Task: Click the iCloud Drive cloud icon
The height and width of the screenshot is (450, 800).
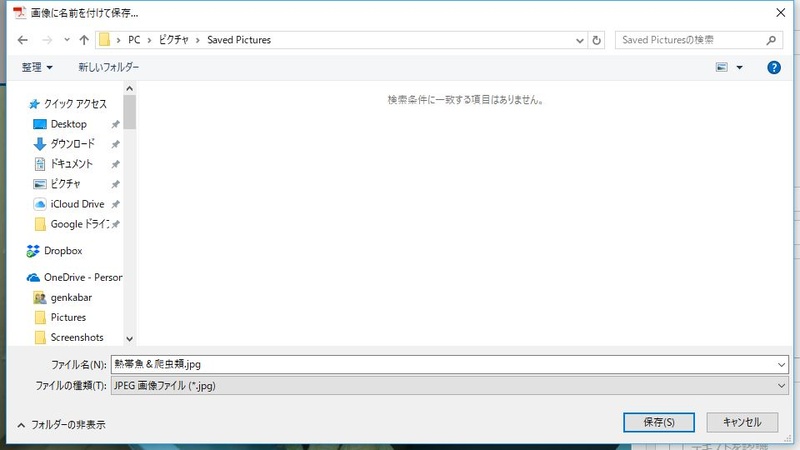Action: 40,204
